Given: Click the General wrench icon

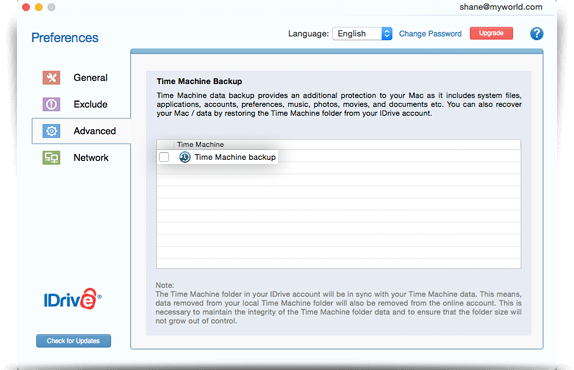Looking at the screenshot, I should tap(51, 78).
